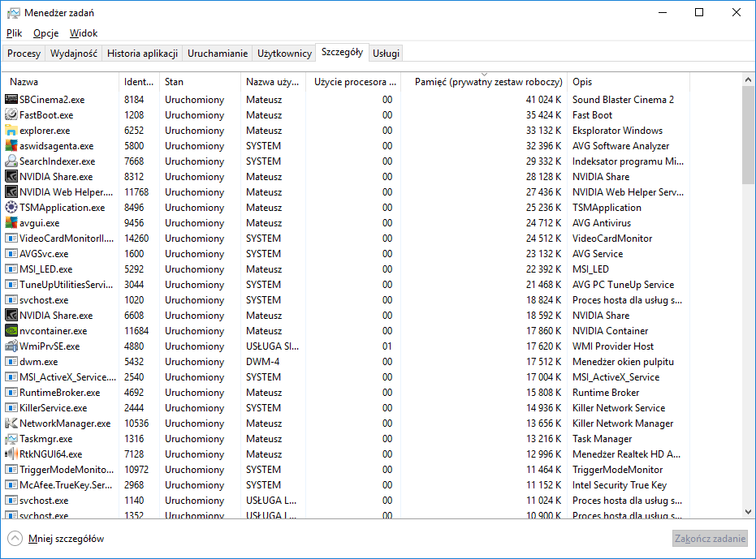Switch to the Usługi tab
Image resolution: width=756 pixels, height=559 pixels.
point(386,54)
